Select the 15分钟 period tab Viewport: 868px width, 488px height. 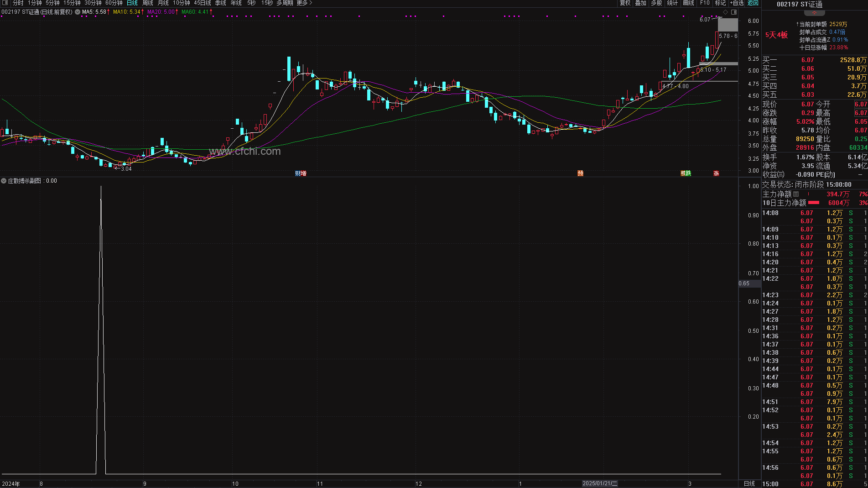coord(72,3)
